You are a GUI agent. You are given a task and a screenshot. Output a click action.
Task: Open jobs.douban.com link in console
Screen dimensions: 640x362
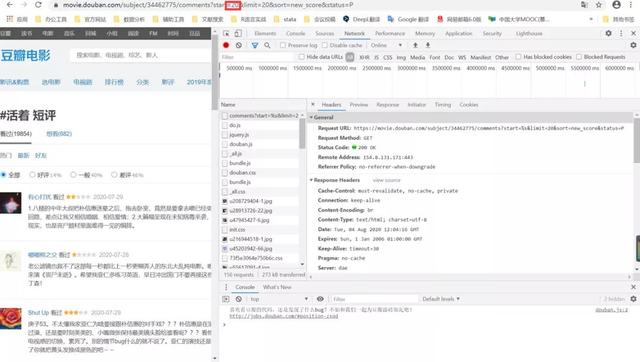click(x=284, y=316)
